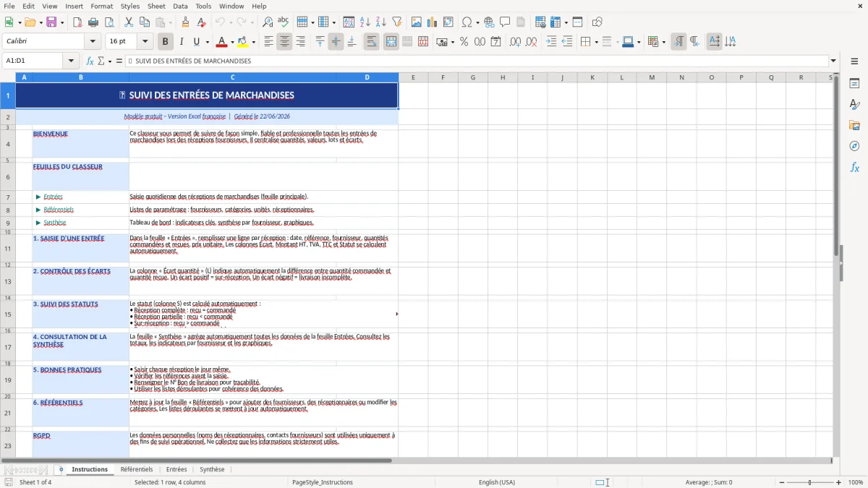Save the document with the Save icon
868x488 pixels.
coord(51,22)
